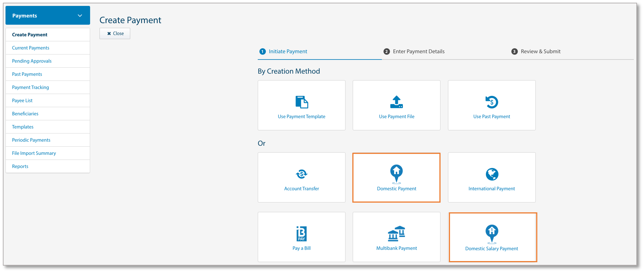This screenshot has width=644, height=273.
Task: Select the Use Payment Template icon
Action: coord(302,102)
